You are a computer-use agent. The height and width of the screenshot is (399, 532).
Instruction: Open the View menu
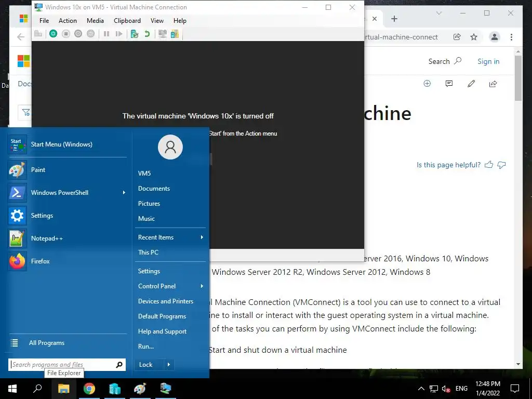pyautogui.click(x=157, y=21)
